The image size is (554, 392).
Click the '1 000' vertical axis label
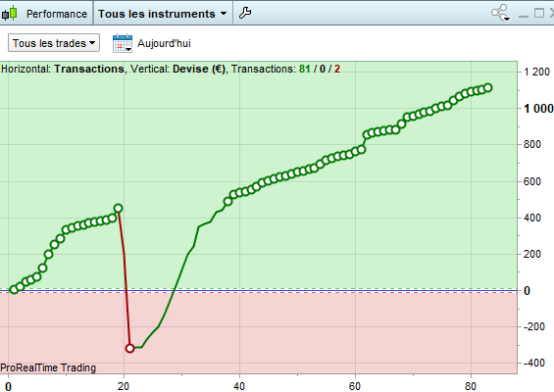click(538, 109)
